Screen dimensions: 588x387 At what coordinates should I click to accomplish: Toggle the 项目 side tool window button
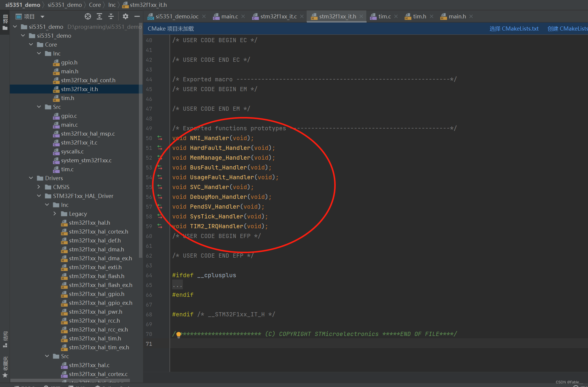coord(5,23)
